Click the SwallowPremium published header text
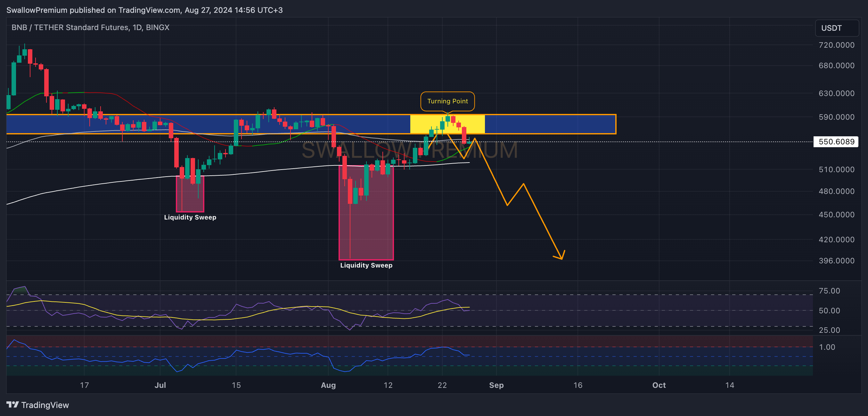The width and height of the screenshot is (868, 416). coord(144,10)
